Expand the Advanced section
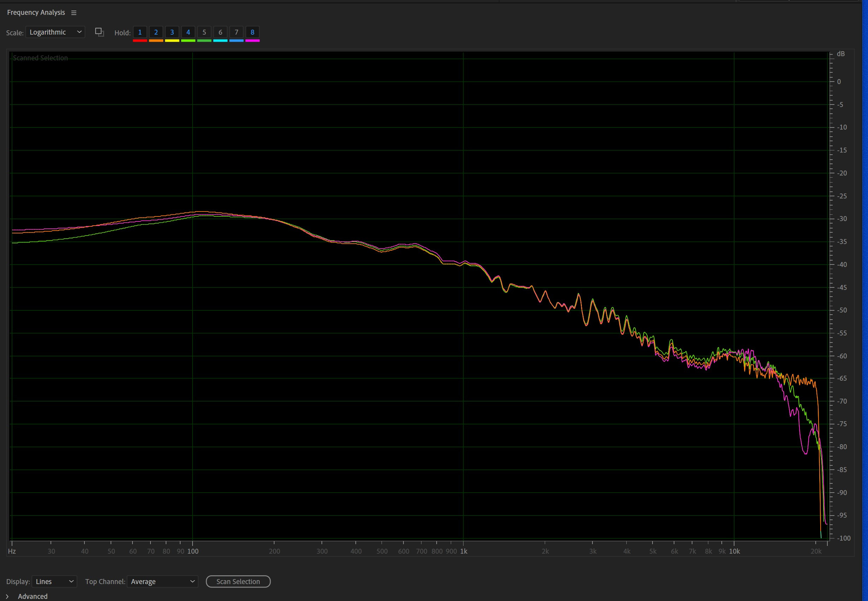This screenshot has width=868, height=601. (x=7, y=596)
